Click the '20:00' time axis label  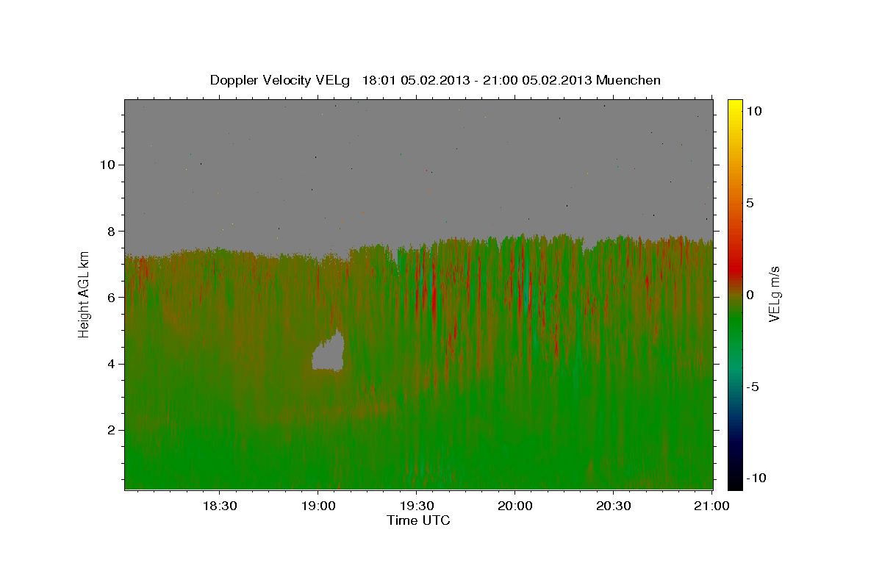[514, 506]
